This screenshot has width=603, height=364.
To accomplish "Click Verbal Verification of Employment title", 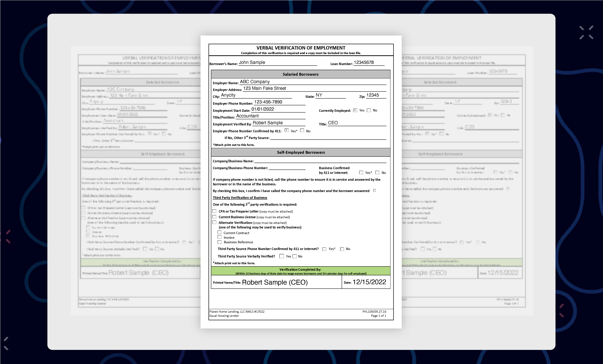I will click(301, 48).
